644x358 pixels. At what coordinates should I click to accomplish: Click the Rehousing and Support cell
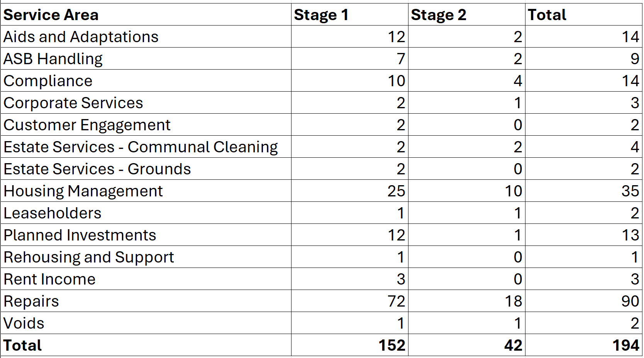click(89, 257)
